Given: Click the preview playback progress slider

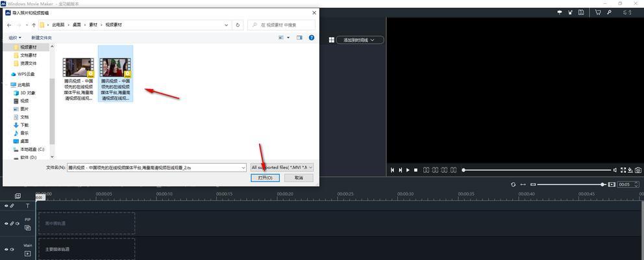Looking at the screenshot, I should pos(536,170).
